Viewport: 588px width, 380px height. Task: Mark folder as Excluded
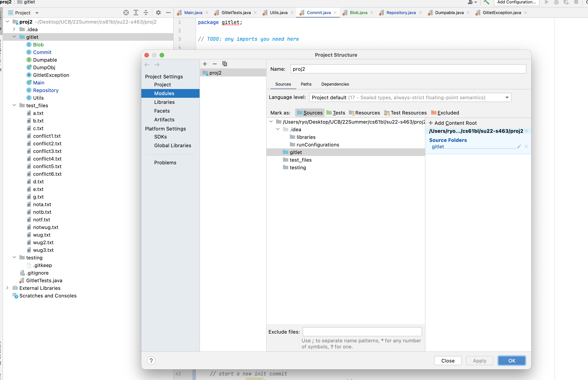(445, 113)
